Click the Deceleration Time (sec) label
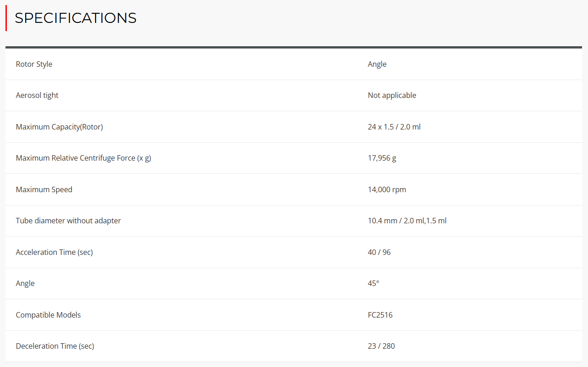This screenshot has height=367, width=588. pos(55,346)
